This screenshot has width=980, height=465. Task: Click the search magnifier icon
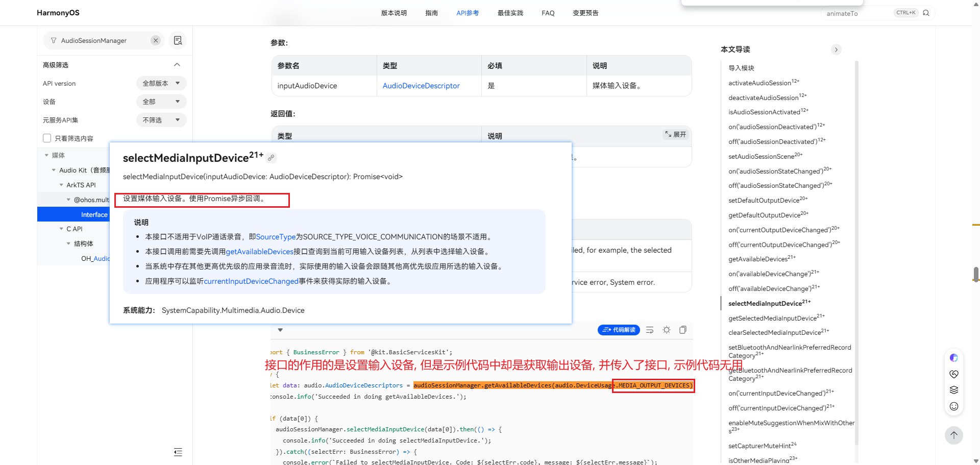(x=926, y=13)
